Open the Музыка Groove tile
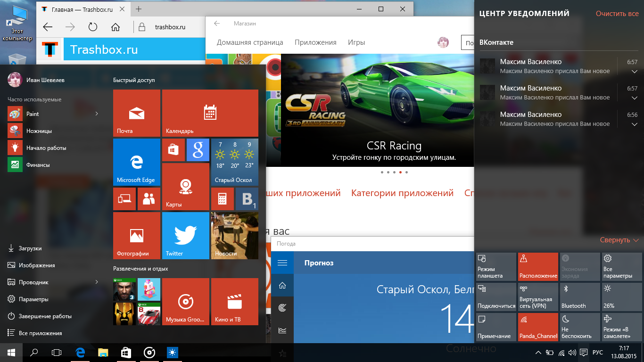This screenshot has width=644, height=362. tap(186, 302)
